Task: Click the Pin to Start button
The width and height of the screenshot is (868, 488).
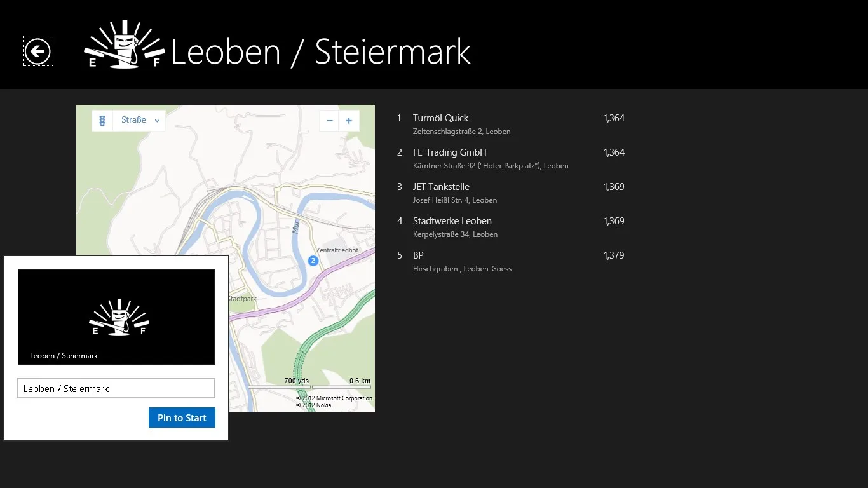Action: coord(182,417)
